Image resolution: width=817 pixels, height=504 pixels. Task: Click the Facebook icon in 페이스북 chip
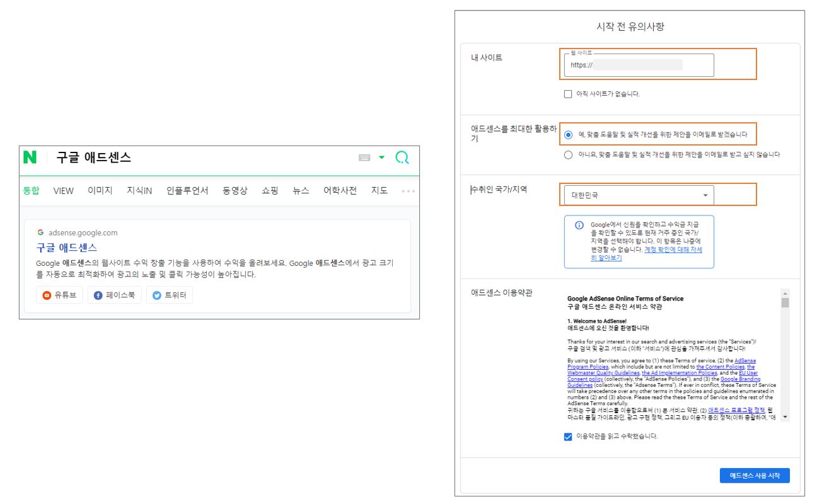click(x=98, y=295)
